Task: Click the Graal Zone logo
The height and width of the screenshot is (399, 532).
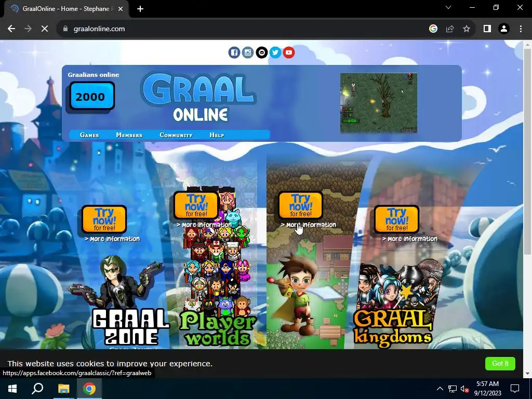Action: [130, 326]
